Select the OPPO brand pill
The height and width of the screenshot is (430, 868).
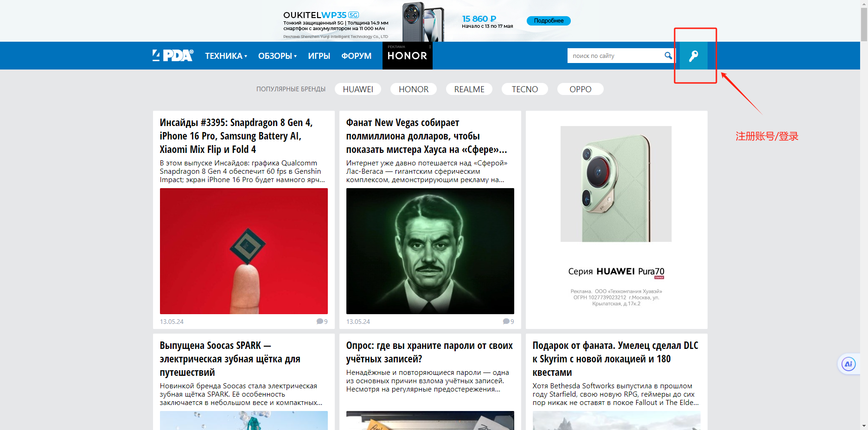pos(580,89)
